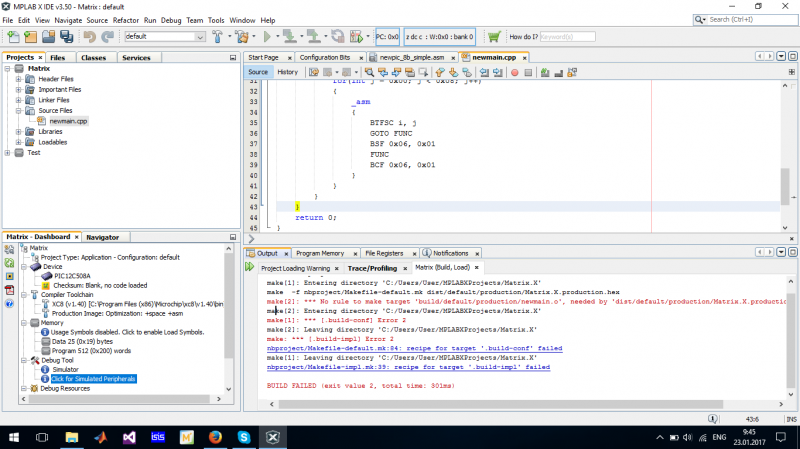The height and width of the screenshot is (449, 800).
Task: Click Shift Line Left editor icon
Action: [x=484, y=72]
